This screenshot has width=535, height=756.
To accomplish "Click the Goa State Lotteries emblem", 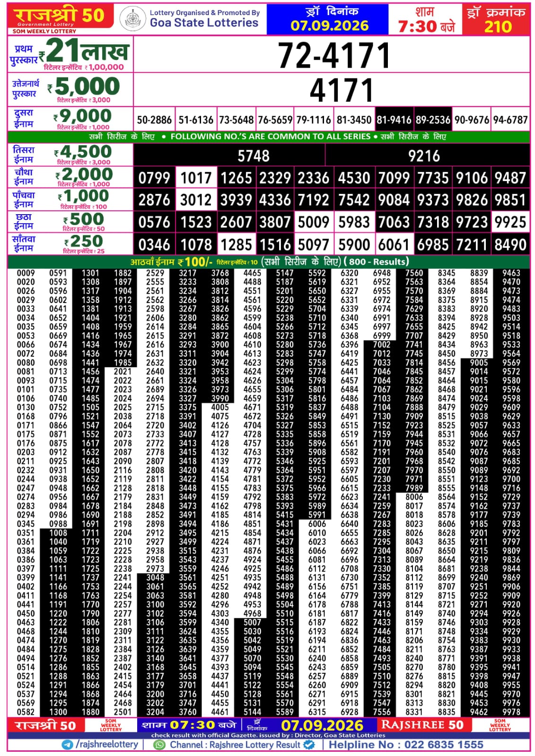I will pyautogui.click(x=132, y=19).
